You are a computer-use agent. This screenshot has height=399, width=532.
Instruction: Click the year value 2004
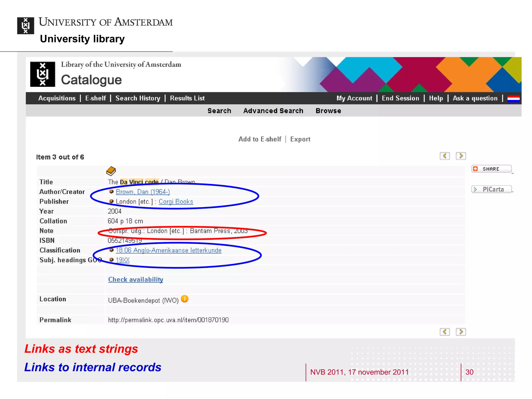pyautogui.click(x=115, y=211)
